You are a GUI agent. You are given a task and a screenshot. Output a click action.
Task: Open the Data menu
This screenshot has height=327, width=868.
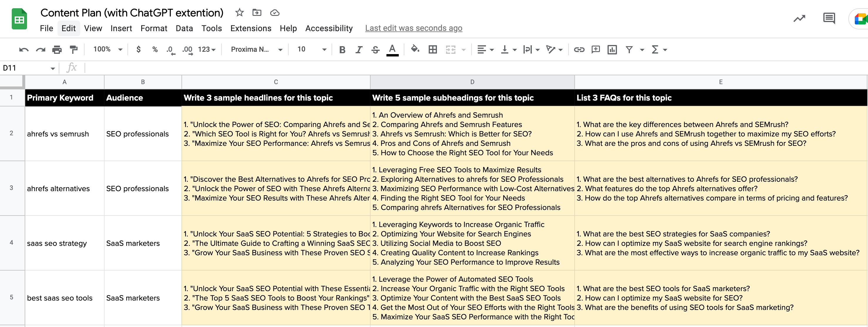tap(184, 28)
